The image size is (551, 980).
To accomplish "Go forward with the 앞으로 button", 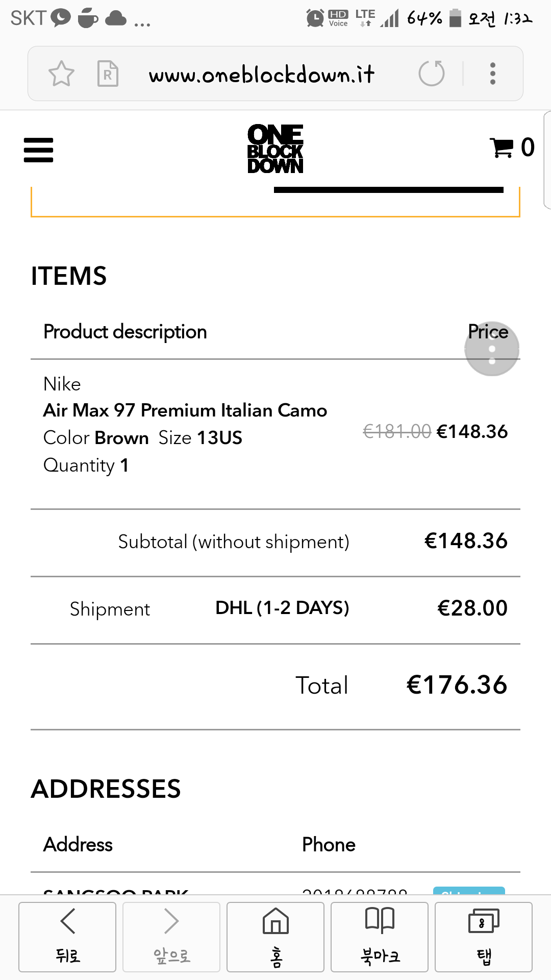I will pyautogui.click(x=171, y=937).
